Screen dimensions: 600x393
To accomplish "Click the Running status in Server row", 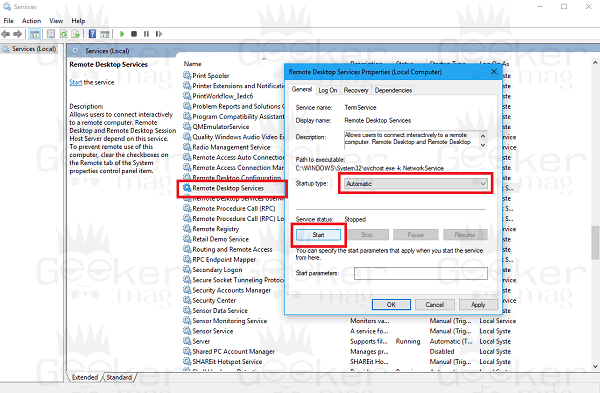I will point(408,341).
